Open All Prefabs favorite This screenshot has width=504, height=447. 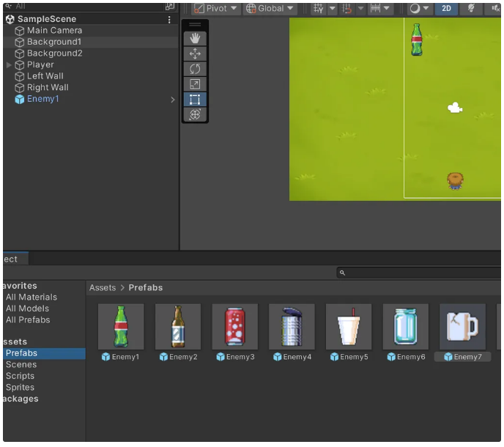point(28,320)
